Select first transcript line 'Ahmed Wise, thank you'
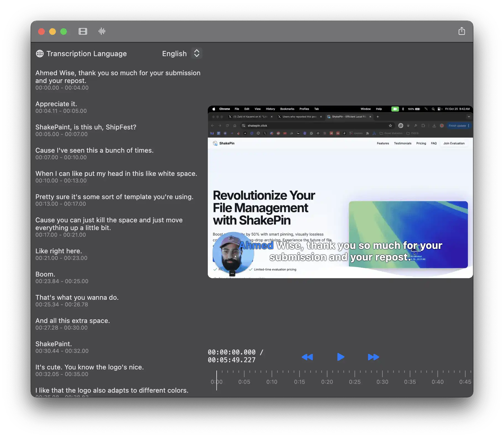This screenshot has height=438, width=504. pyautogui.click(x=118, y=77)
